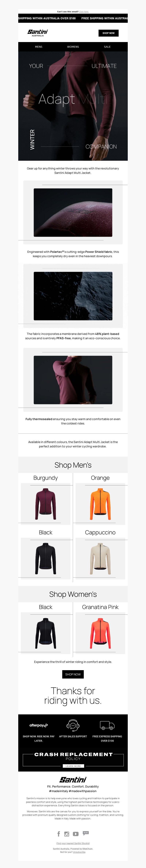Click SHOP NOW below winter riding text
The image size is (146, 868).
73,674
